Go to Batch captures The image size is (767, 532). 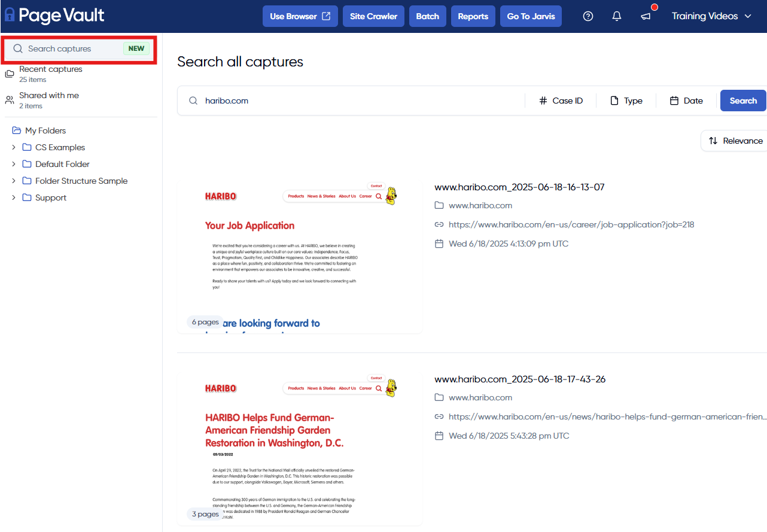tap(428, 16)
